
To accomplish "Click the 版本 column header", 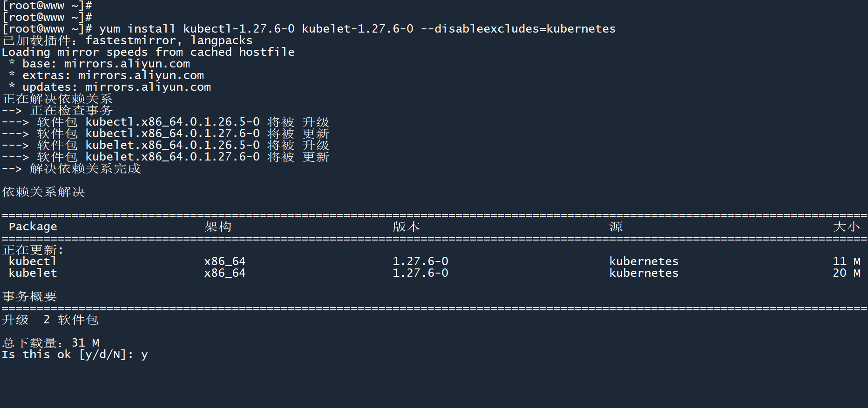I will coord(406,227).
